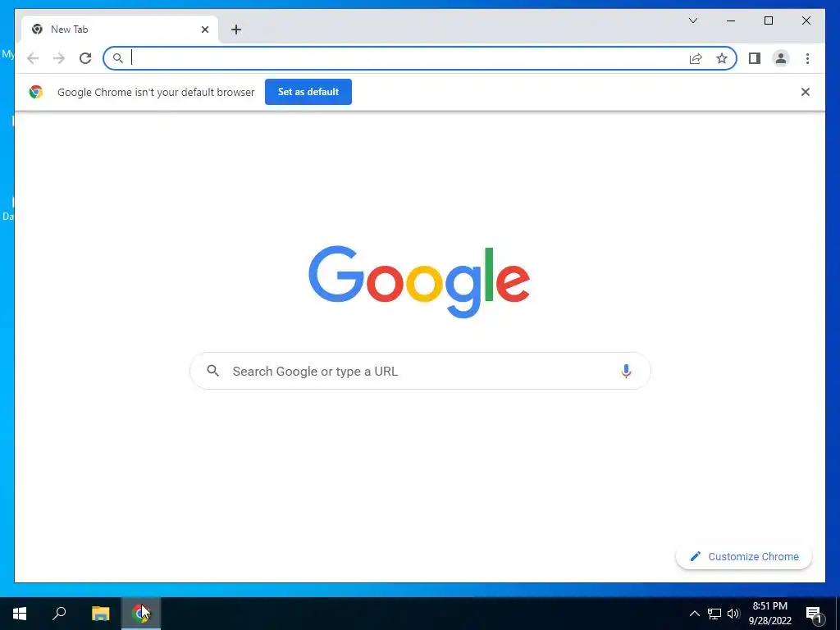This screenshot has height=630, width=840.
Task: Maximize the Chrome window
Action: click(x=768, y=21)
